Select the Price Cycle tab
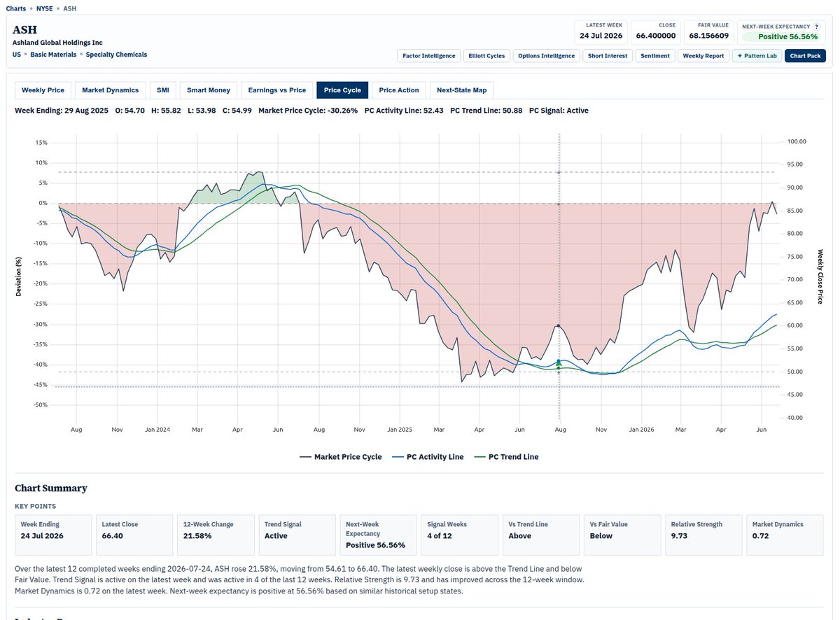This screenshot has width=840, height=620. 342,90
